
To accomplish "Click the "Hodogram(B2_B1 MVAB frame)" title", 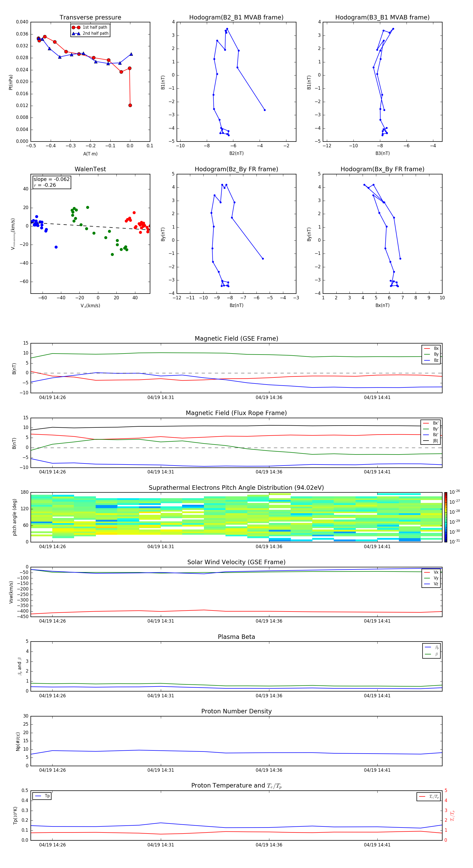I will [236, 18].
